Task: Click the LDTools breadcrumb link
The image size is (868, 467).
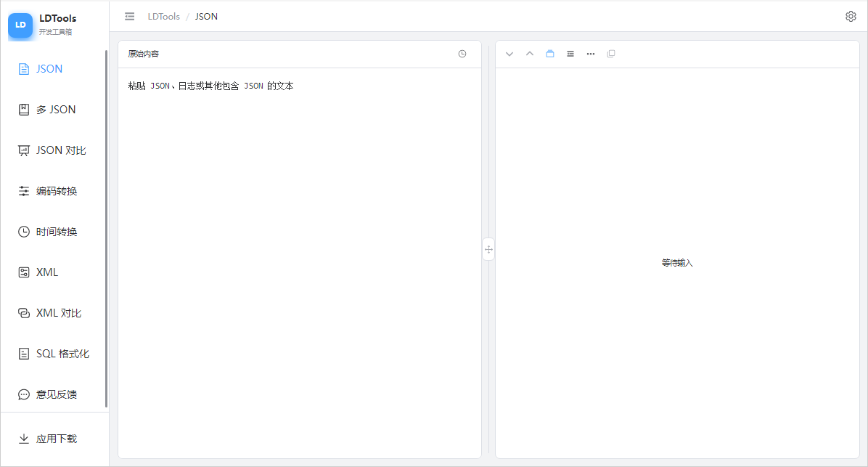Action: (163, 17)
